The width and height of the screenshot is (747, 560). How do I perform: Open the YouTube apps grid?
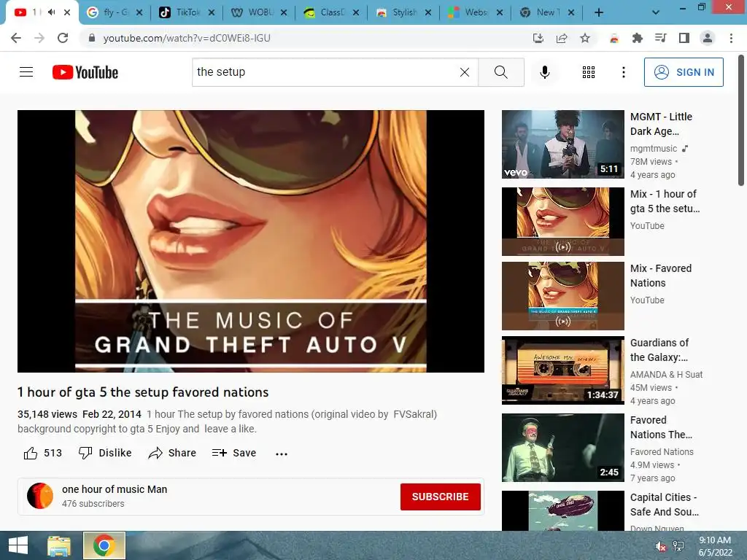click(x=589, y=72)
